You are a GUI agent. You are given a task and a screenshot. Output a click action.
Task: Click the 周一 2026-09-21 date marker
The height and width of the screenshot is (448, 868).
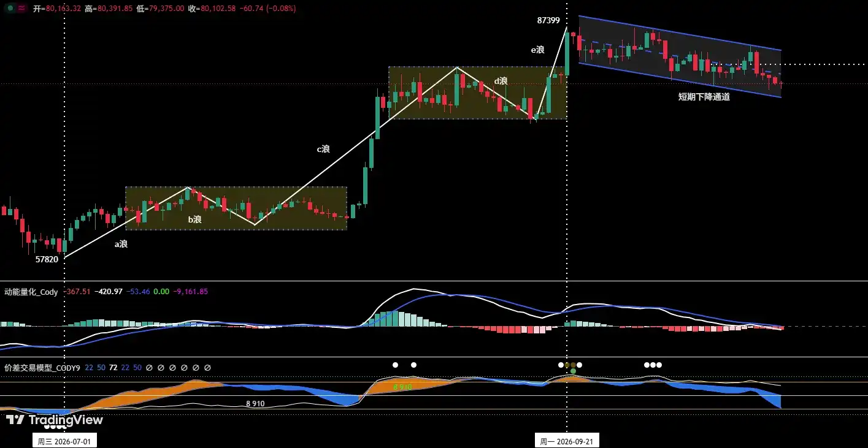click(x=567, y=441)
